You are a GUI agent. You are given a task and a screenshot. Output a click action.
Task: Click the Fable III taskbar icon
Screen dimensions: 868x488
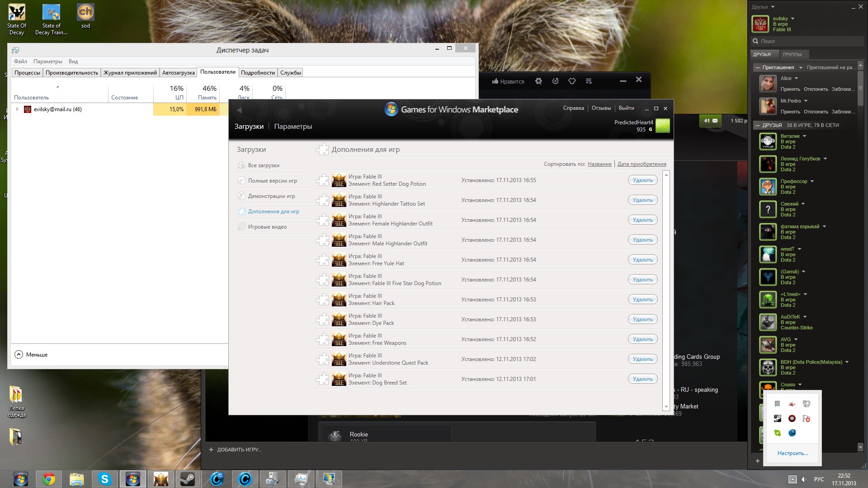160,479
